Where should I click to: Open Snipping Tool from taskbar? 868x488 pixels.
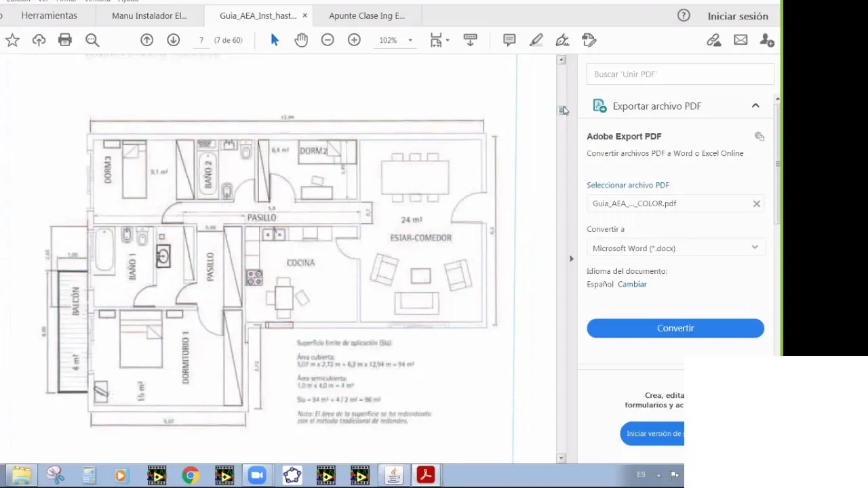(55, 475)
